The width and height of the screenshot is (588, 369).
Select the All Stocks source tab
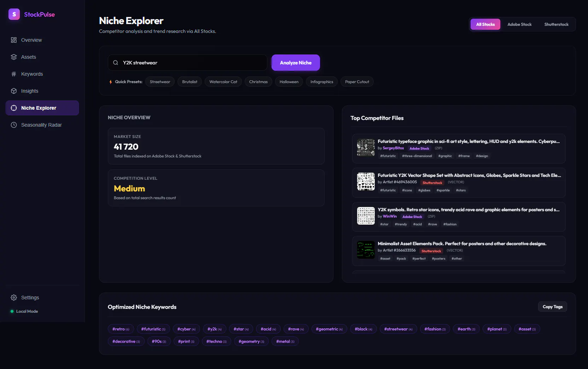coord(485,24)
